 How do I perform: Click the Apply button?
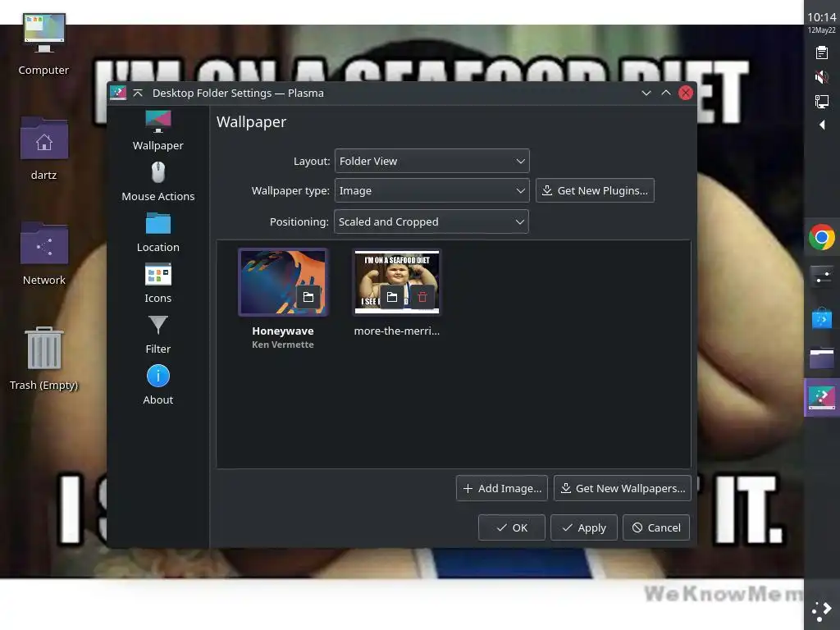[584, 527]
